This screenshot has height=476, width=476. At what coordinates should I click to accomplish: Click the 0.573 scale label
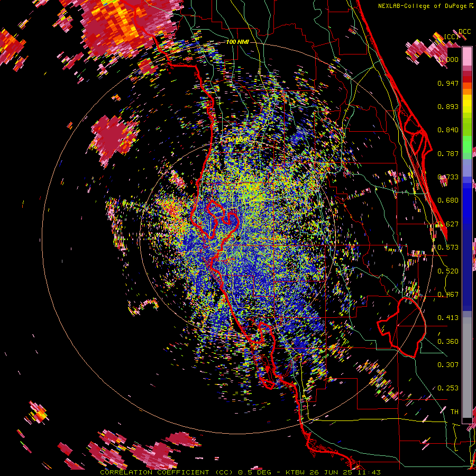pyautogui.click(x=448, y=248)
